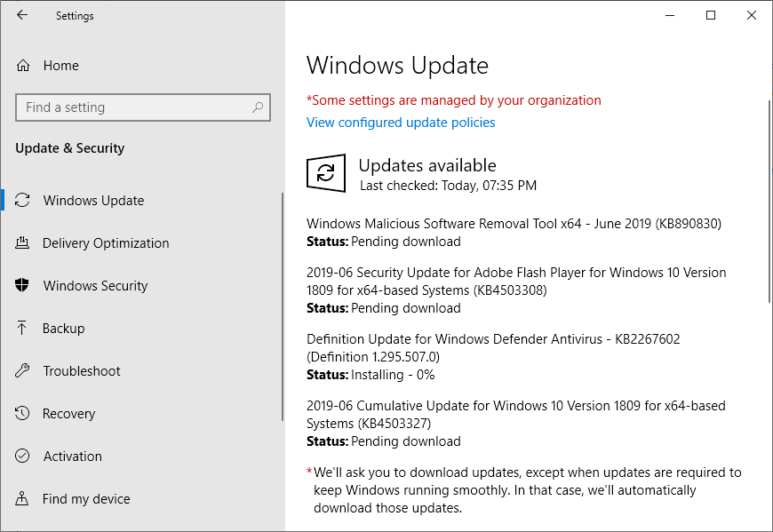The image size is (773, 532).
Task: Click the Recovery clock icon
Action: point(22,413)
